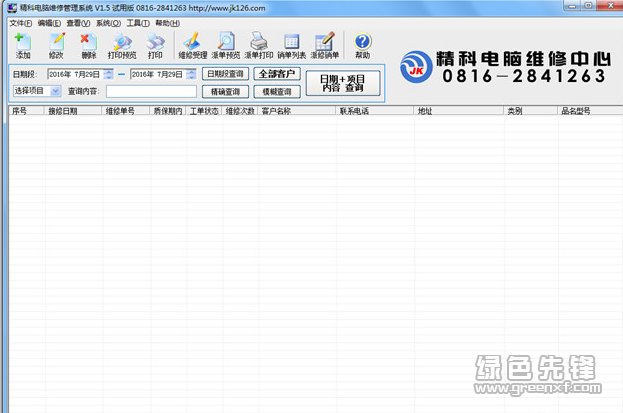Click the 模糊查询 button
Screen dimensions: 623x413
pos(277,92)
